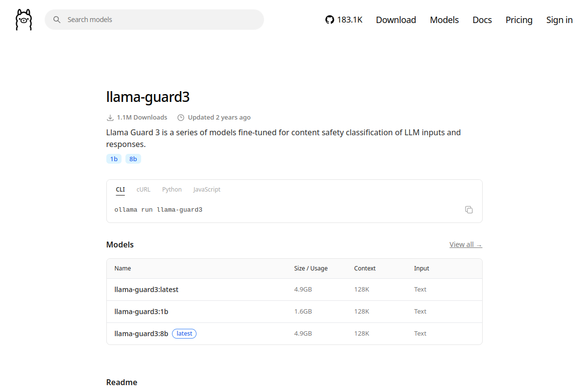Click the downloads arrow icon

110,118
